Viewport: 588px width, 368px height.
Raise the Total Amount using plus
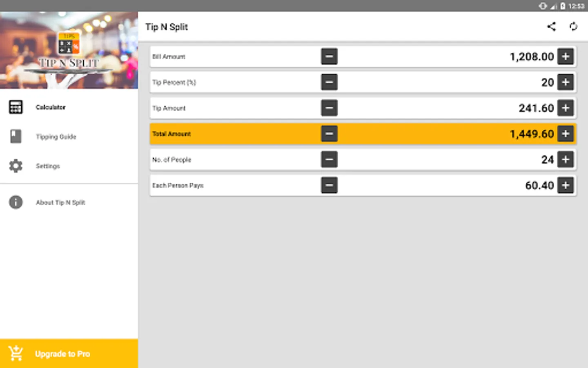(566, 134)
